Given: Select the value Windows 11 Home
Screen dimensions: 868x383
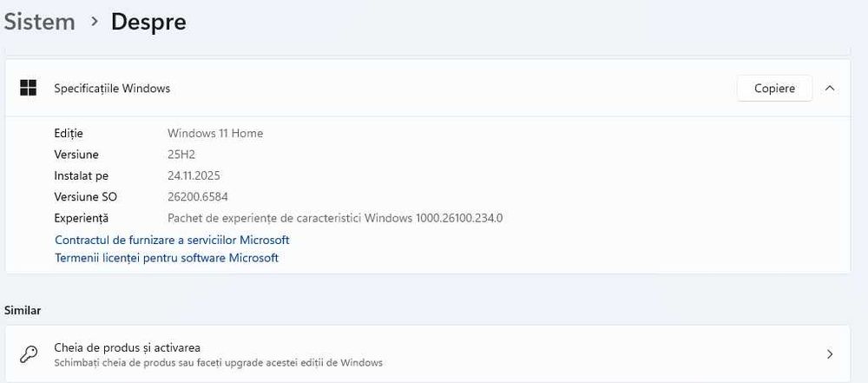Looking at the screenshot, I should coord(215,133).
